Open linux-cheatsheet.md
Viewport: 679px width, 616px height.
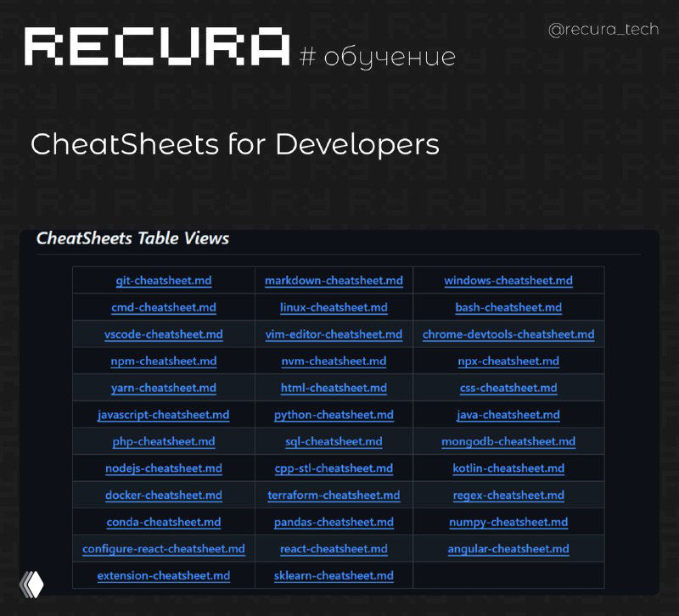(334, 307)
